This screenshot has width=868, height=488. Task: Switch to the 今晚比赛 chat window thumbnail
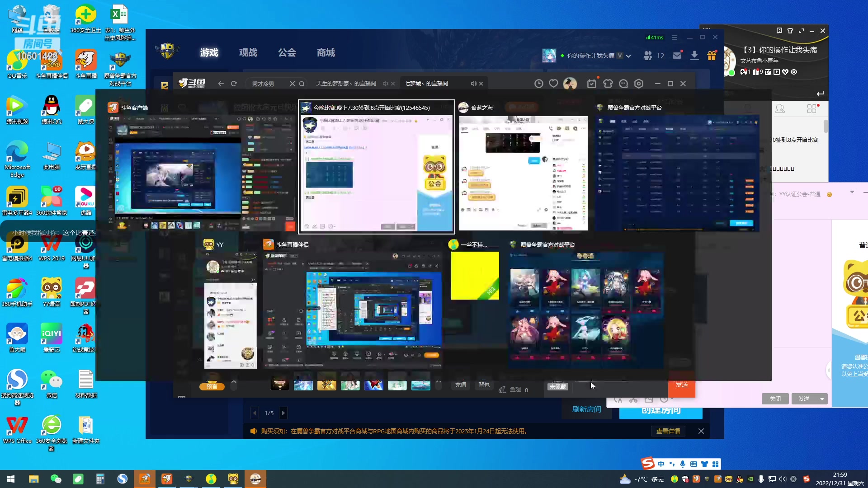pyautogui.click(x=376, y=167)
